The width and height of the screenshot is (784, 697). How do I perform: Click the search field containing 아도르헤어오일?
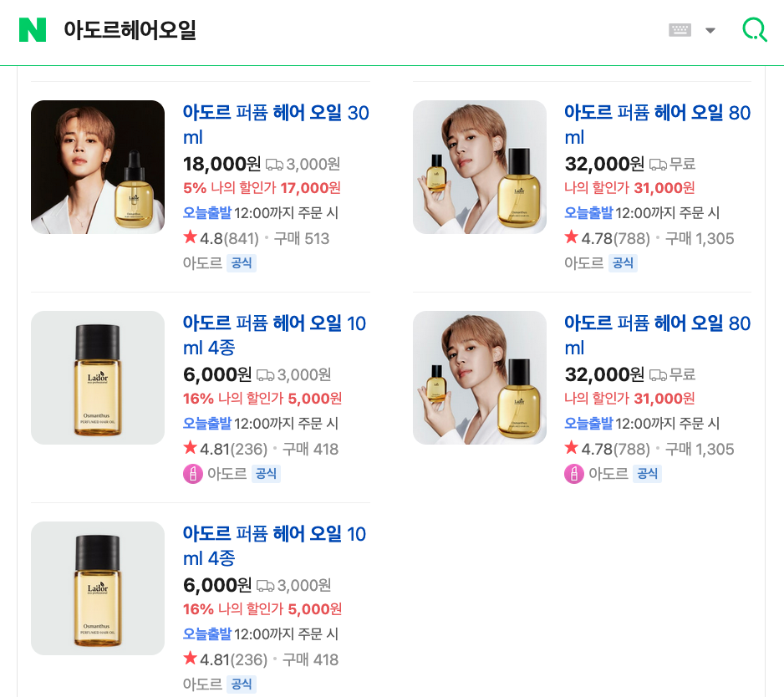click(350, 30)
